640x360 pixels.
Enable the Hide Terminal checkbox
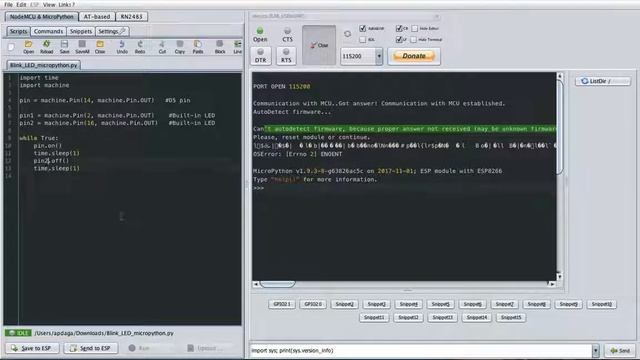point(413,40)
